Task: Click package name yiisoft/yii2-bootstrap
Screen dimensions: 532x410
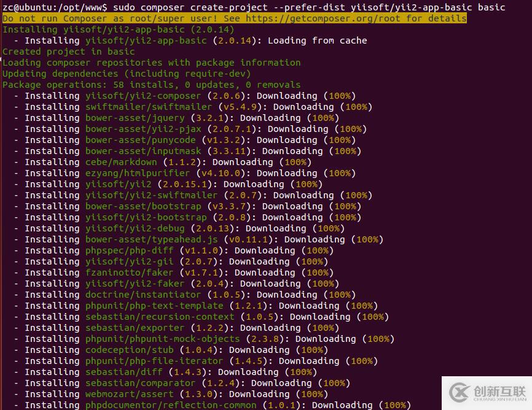Action: pyautogui.click(x=146, y=217)
